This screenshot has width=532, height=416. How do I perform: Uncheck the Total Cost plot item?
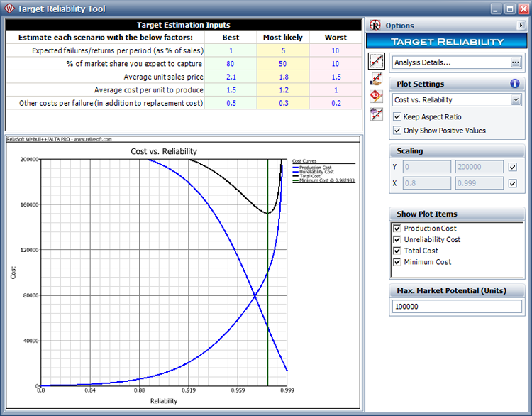click(397, 251)
